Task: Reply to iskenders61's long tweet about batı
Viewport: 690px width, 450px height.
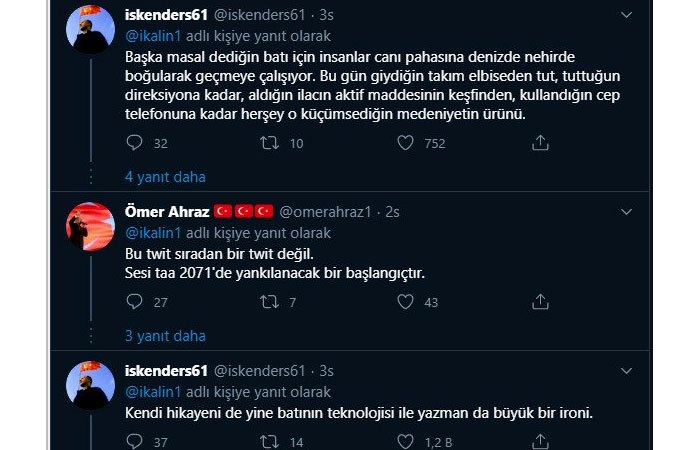Action: (135, 143)
